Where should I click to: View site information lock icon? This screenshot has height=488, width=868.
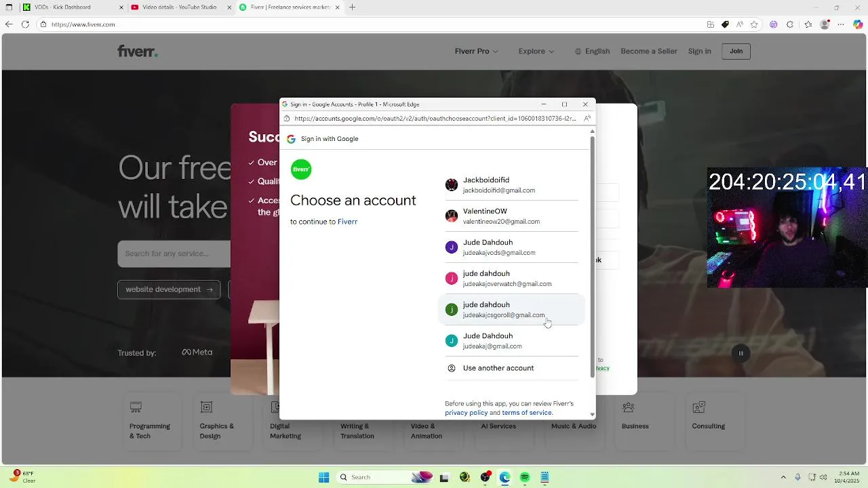point(43,24)
